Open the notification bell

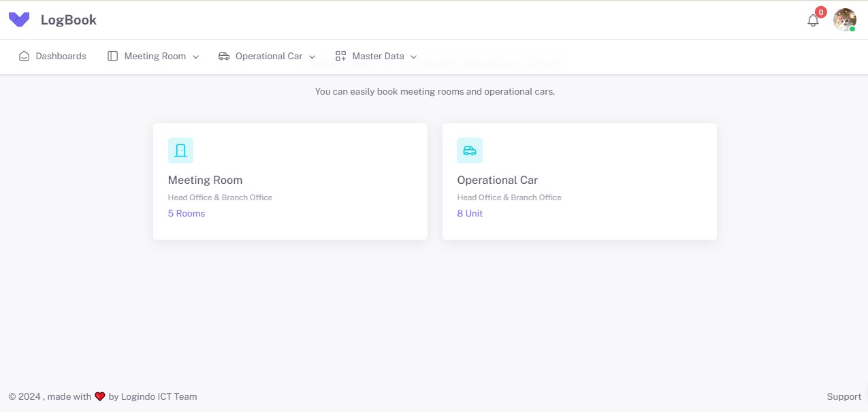(813, 20)
